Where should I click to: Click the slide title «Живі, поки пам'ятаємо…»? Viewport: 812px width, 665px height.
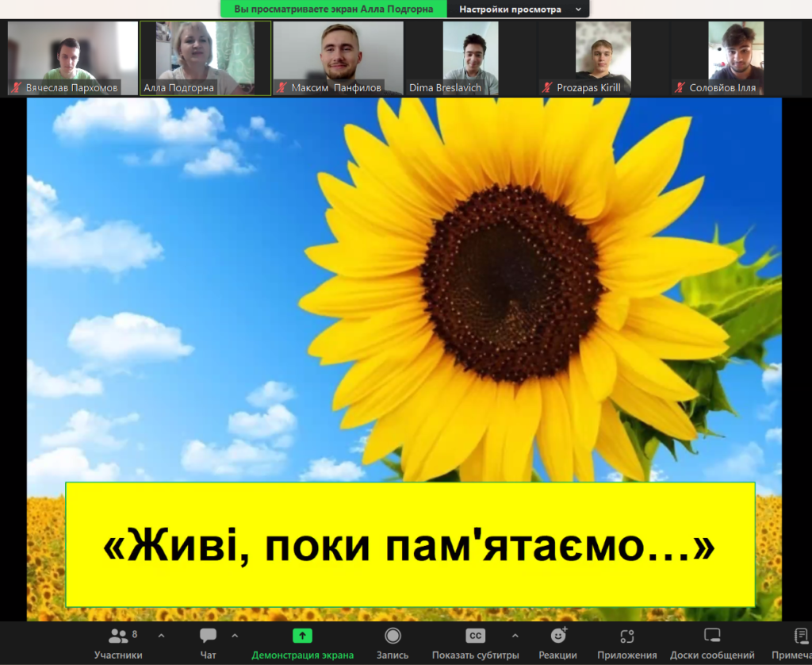(409, 544)
